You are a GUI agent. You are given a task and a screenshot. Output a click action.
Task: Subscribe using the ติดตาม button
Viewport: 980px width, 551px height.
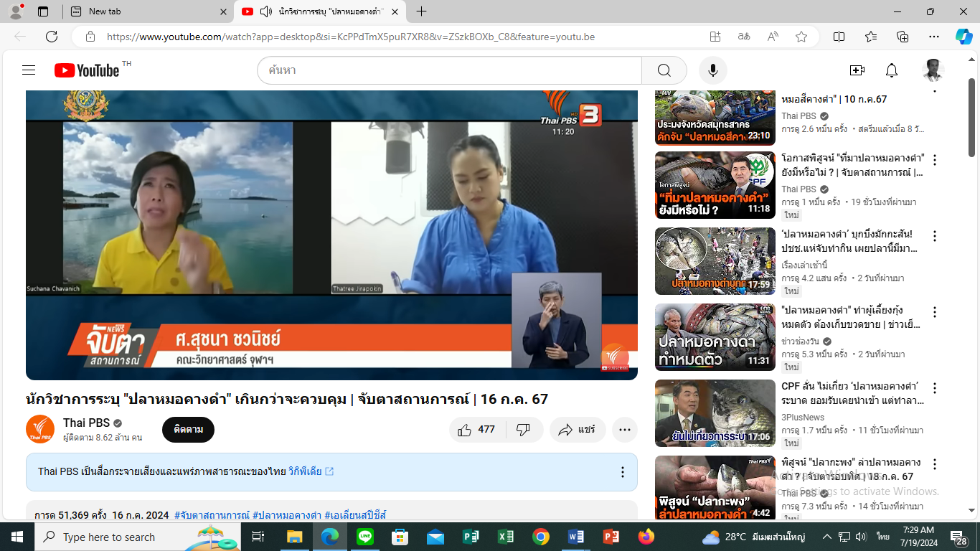click(188, 430)
